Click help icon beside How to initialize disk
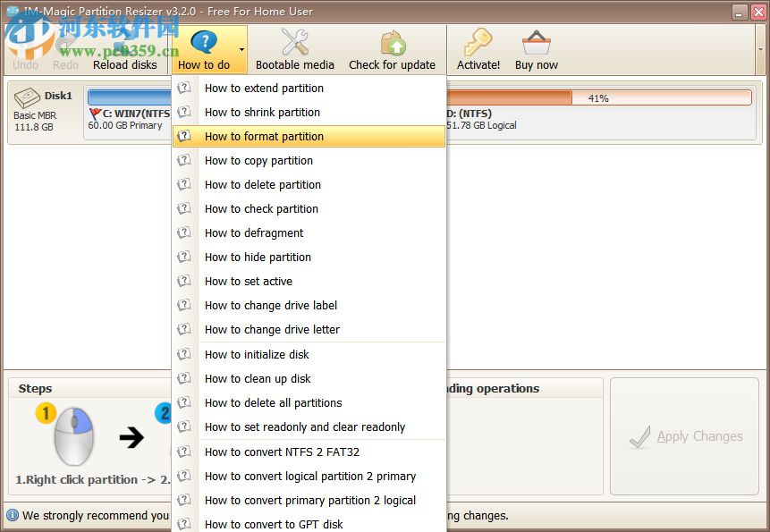The width and height of the screenshot is (770, 532). tap(184, 354)
